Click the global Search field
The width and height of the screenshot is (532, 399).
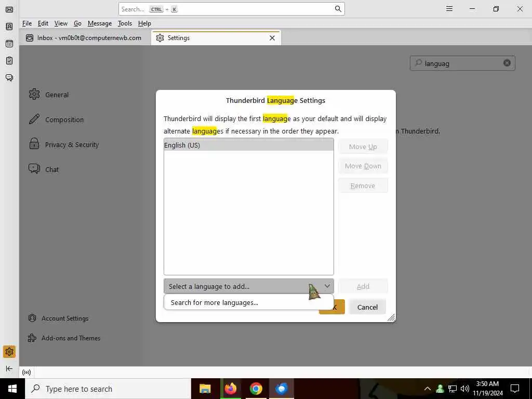point(231,9)
